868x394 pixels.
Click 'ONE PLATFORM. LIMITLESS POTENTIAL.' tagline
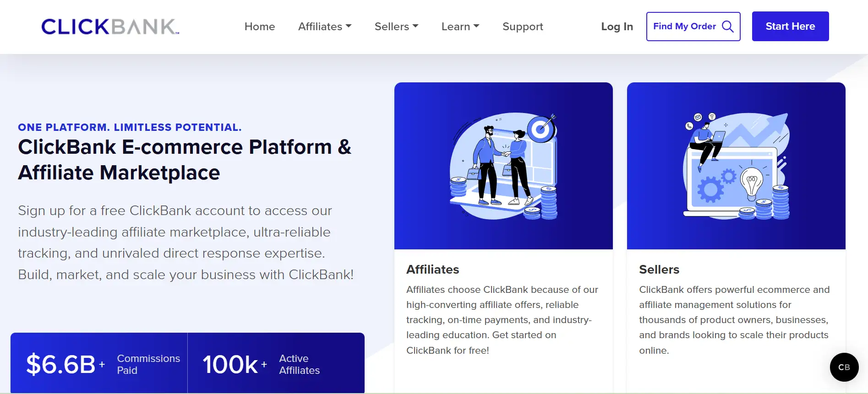coord(130,127)
